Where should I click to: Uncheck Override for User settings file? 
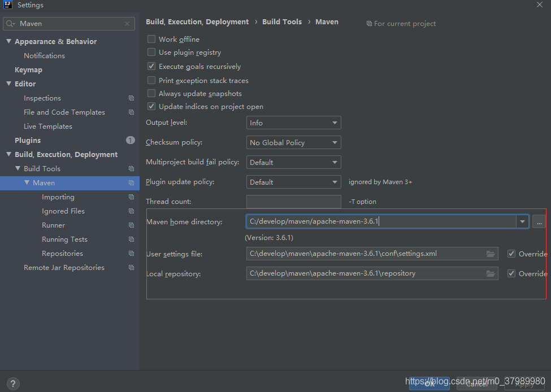click(x=511, y=254)
